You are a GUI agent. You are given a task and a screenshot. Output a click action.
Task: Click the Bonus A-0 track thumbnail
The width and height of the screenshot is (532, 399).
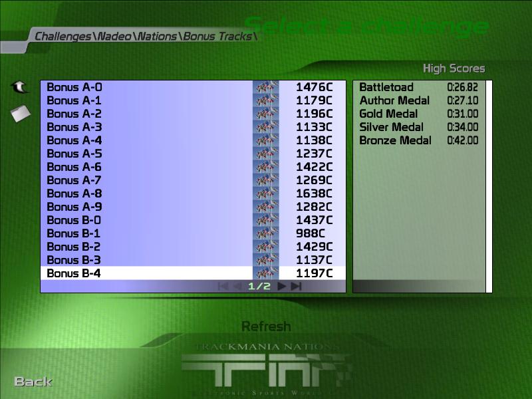[x=265, y=87]
